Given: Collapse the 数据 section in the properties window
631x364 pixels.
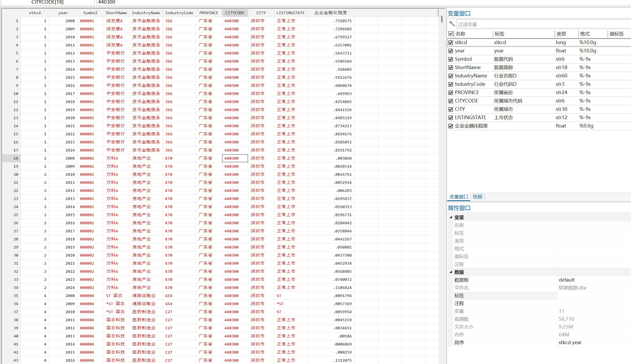Looking at the screenshot, I should [451, 272].
